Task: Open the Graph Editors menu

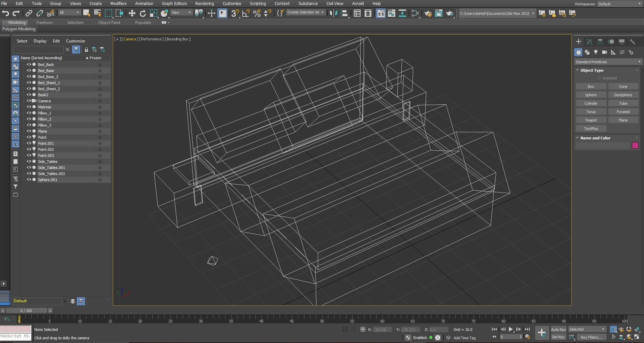Action: [x=174, y=3]
